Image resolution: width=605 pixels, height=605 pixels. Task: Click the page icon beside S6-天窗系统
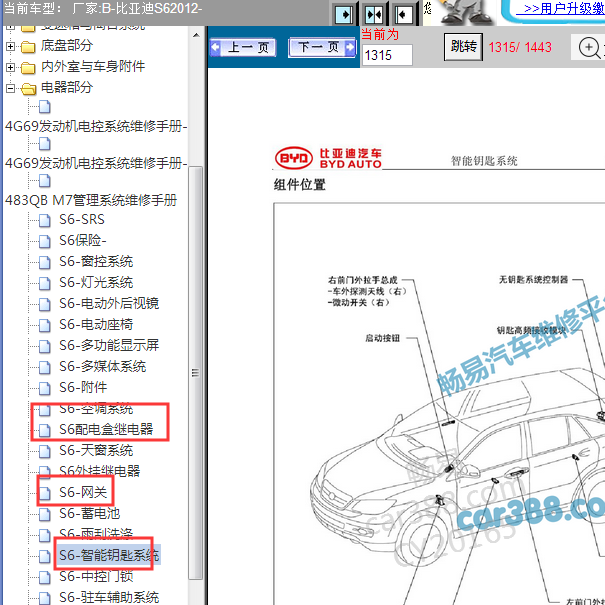(45, 451)
